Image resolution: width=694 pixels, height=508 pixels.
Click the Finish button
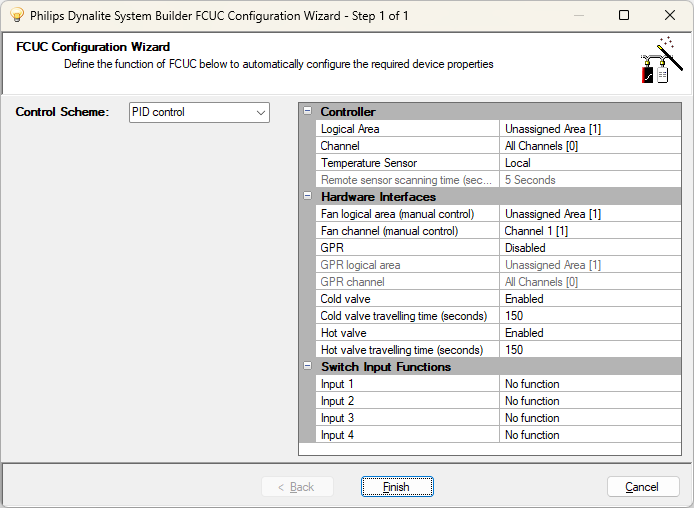tap(397, 487)
